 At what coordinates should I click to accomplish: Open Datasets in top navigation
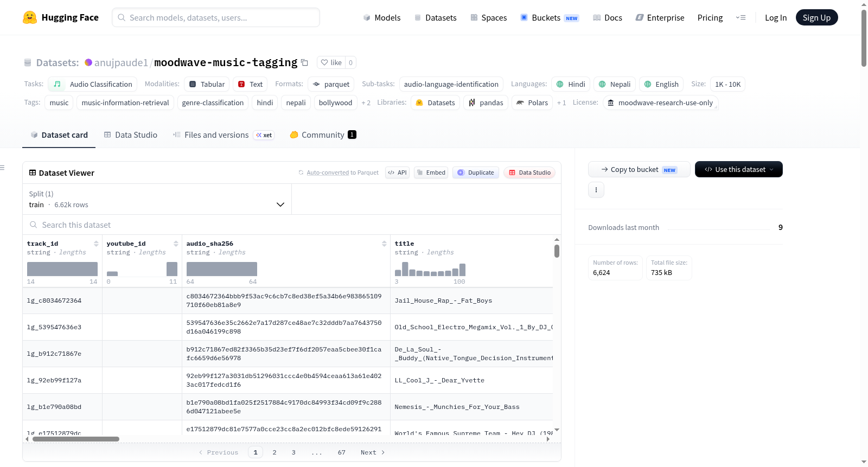point(435,17)
